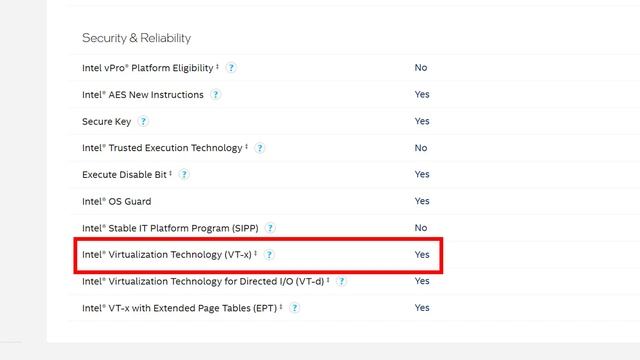Click help icon beside AES New Instructions
640x360 pixels.
click(215, 95)
